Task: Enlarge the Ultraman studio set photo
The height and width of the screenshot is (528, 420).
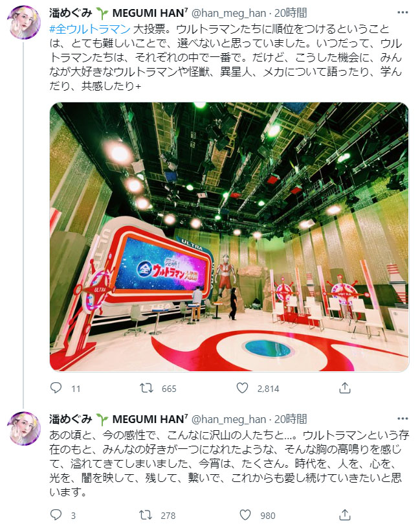Action: coord(229,236)
